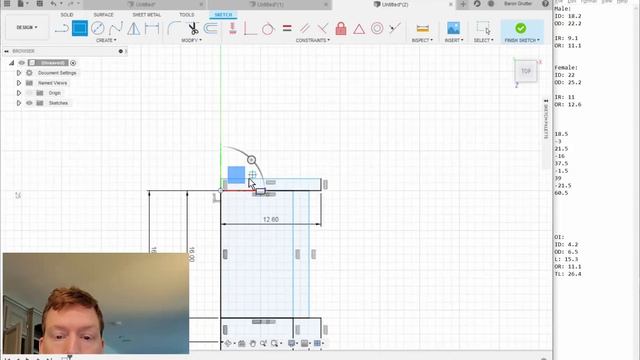Open the Constraints dropdown menu
This screenshot has width=640, height=360.
coord(313,40)
